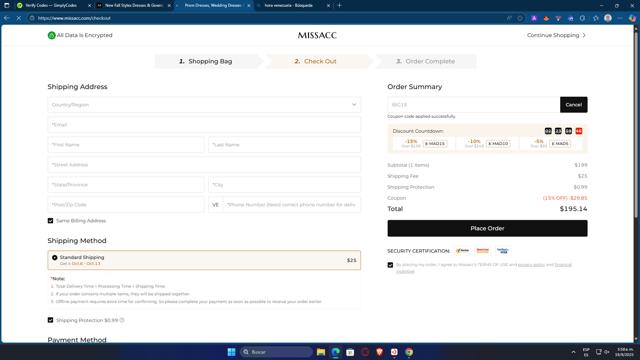640x360 pixels.
Task: Click the MISSACC logo
Action: coord(317,36)
